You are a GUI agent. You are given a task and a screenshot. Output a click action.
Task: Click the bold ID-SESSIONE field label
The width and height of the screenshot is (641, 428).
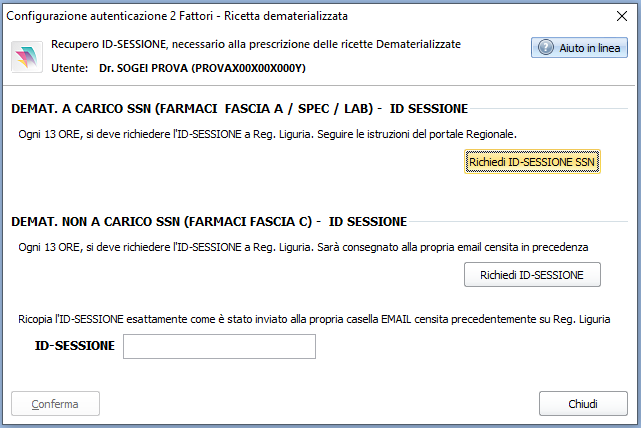(75, 346)
